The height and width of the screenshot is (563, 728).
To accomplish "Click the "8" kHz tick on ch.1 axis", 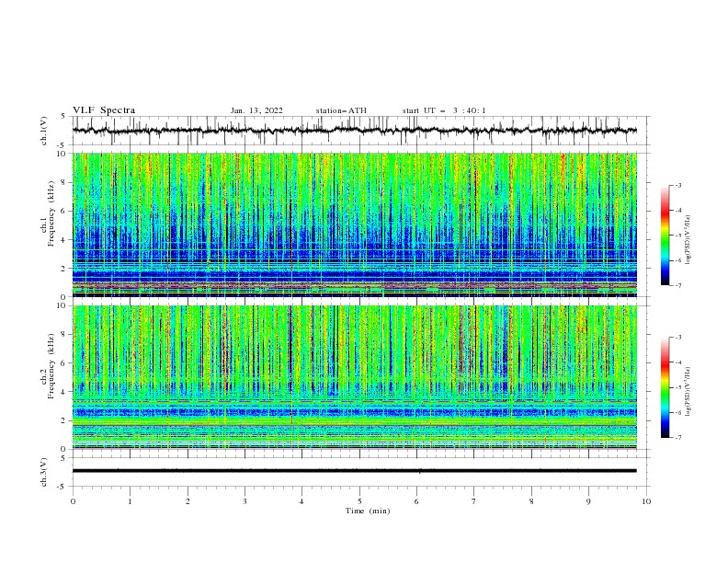I will pos(63,182).
